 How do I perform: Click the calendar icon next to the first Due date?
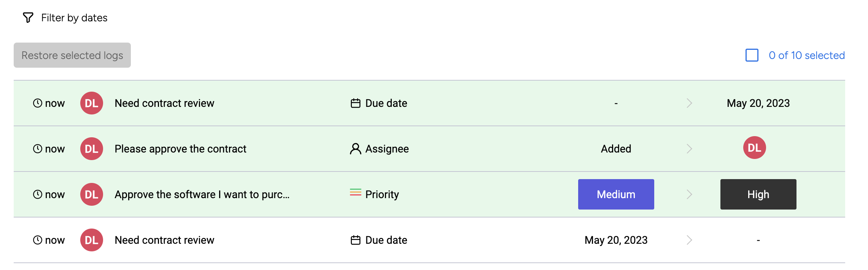click(355, 103)
